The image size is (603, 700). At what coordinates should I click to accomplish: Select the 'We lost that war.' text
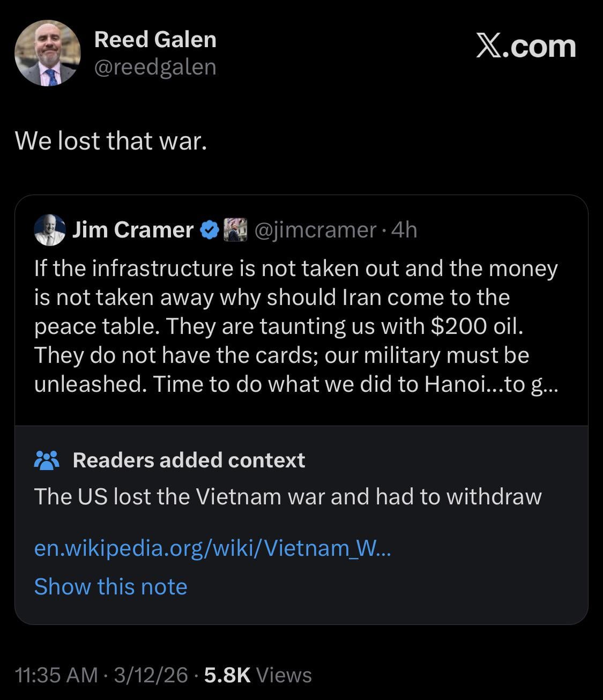click(x=111, y=141)
